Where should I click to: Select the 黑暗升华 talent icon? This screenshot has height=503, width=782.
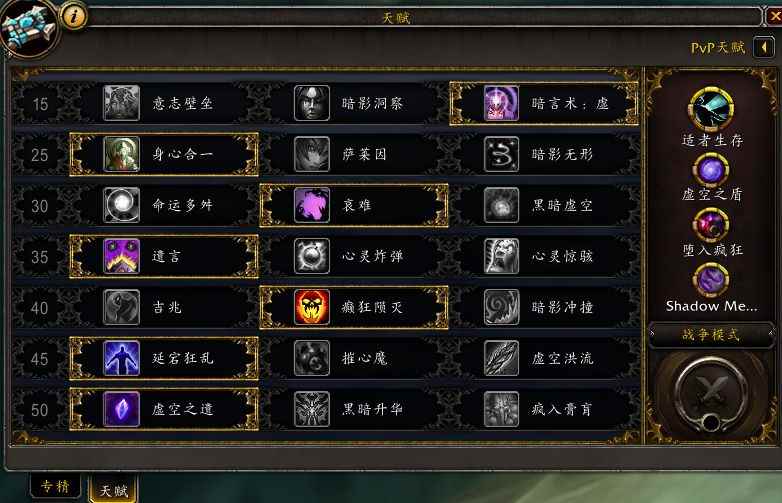[x=312, y=409]
